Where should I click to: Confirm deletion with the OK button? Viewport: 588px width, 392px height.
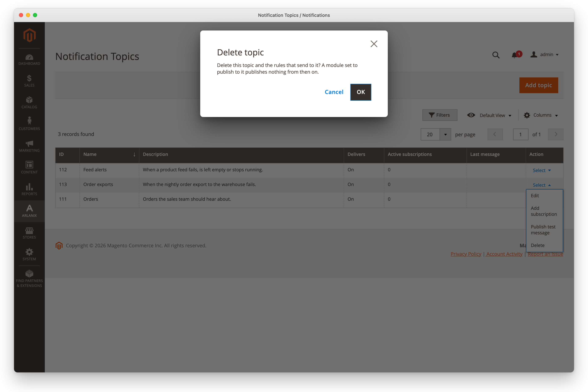[x=361, y=92]
